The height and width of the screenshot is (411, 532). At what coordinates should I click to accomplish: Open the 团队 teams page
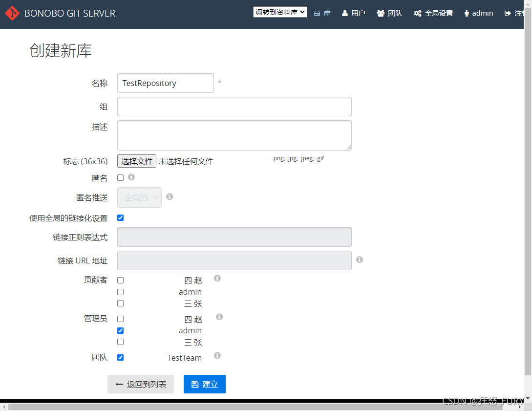coord(389,13)
